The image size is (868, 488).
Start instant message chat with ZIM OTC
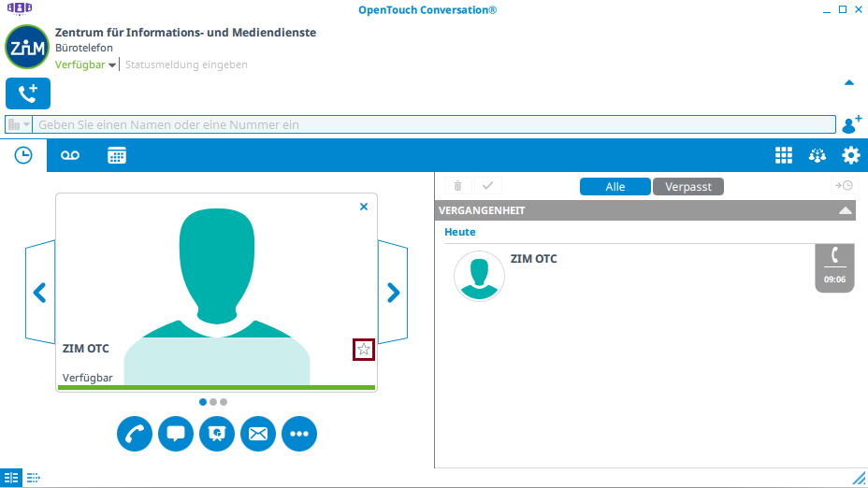[x=176, y=434]
